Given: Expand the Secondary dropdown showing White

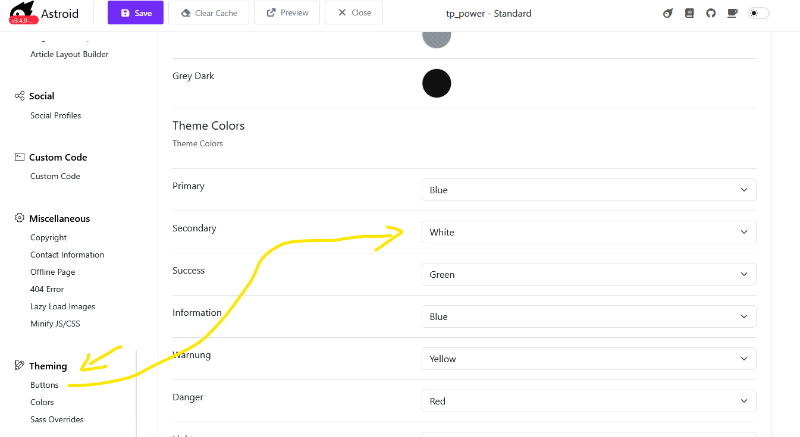Looking at the screenshot, I should click(x=588, y=232).
